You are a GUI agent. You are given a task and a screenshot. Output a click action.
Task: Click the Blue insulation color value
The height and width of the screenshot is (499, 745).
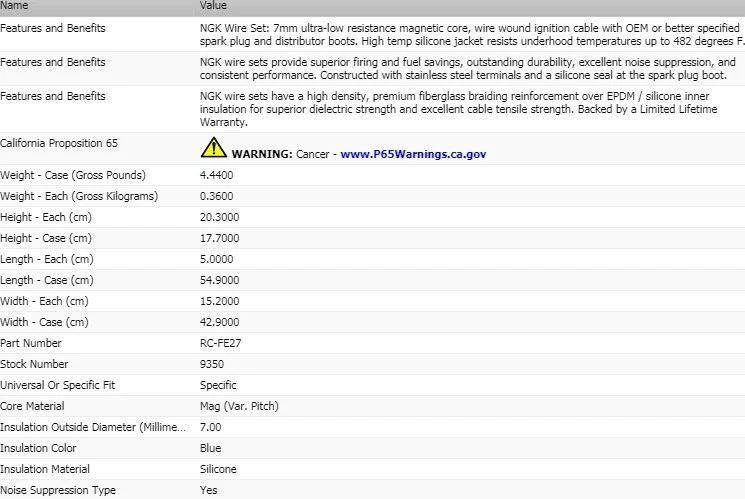point(210,448)
